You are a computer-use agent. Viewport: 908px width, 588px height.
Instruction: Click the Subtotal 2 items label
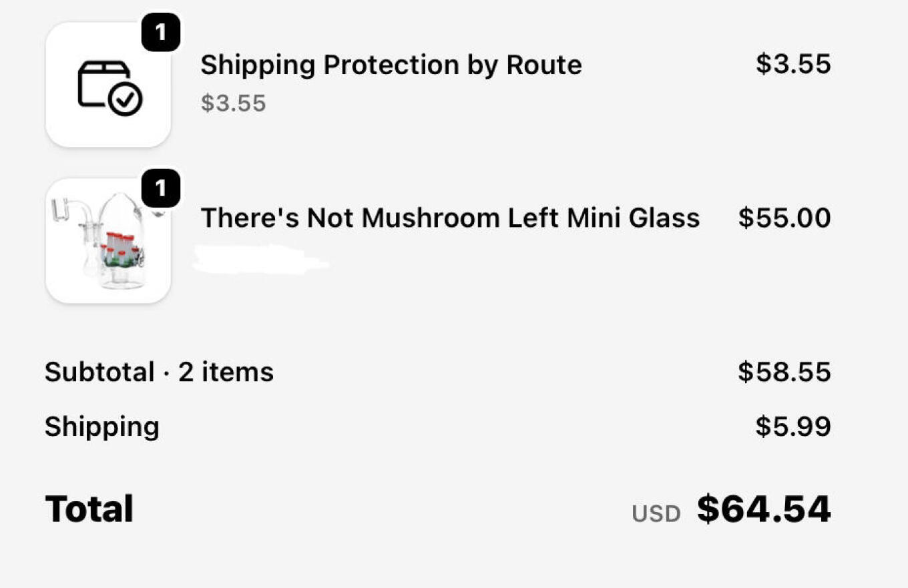pyautogui.click(x=159, y=372)
